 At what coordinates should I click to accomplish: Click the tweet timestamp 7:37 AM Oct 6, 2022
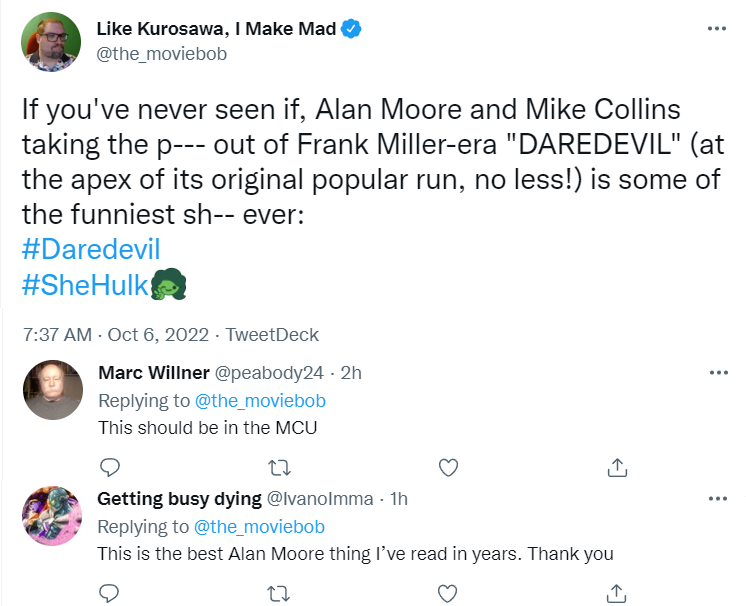(x=116, y=335)
